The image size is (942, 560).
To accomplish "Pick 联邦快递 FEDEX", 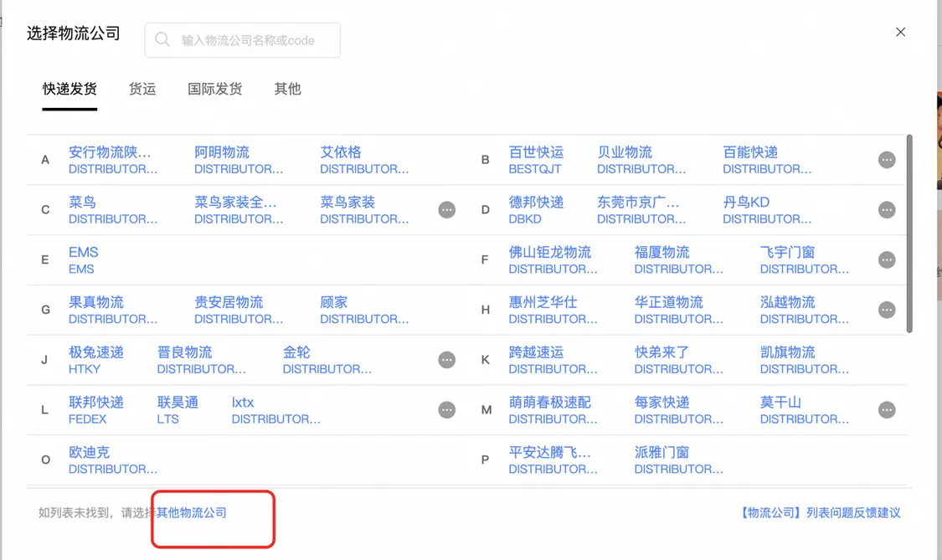I will click(x=95, y=410).
